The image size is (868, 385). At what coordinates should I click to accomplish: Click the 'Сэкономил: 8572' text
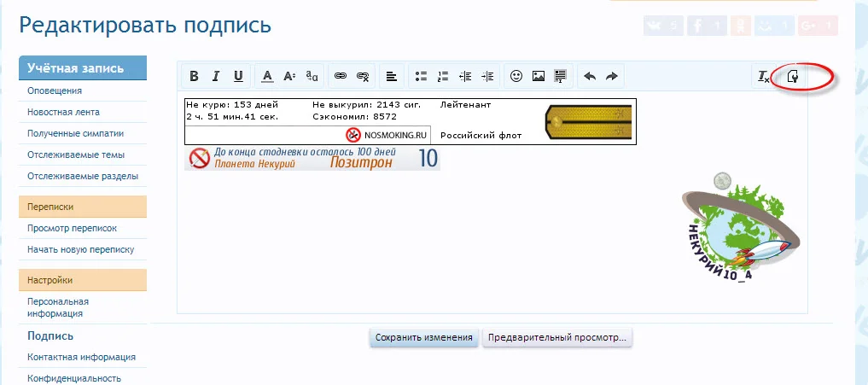tap(354, 117)
